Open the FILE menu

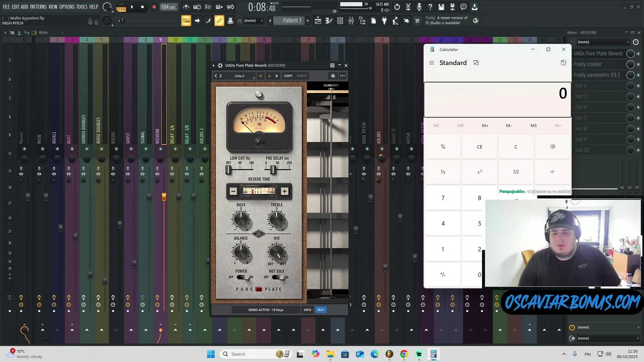point(6,7)
